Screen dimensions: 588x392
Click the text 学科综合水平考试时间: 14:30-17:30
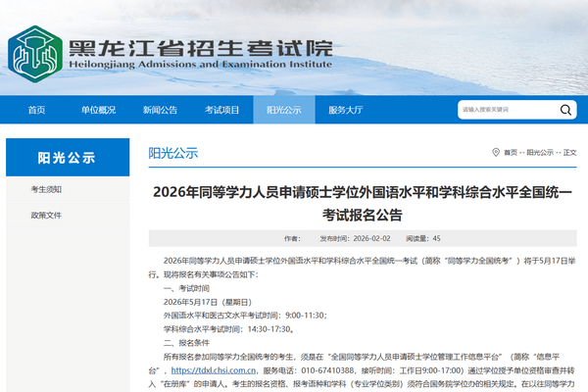click(x=228, y=329)
